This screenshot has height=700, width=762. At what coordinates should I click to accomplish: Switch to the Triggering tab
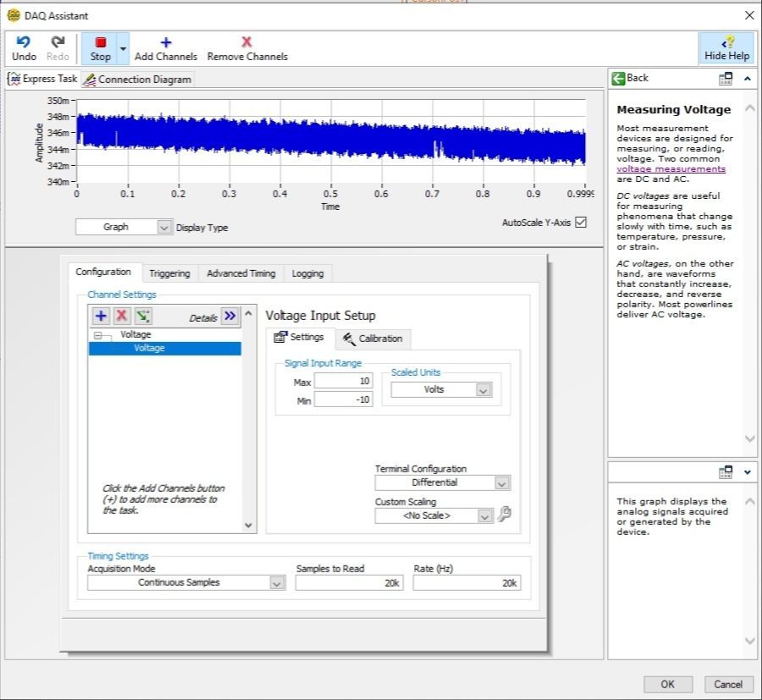169,273
